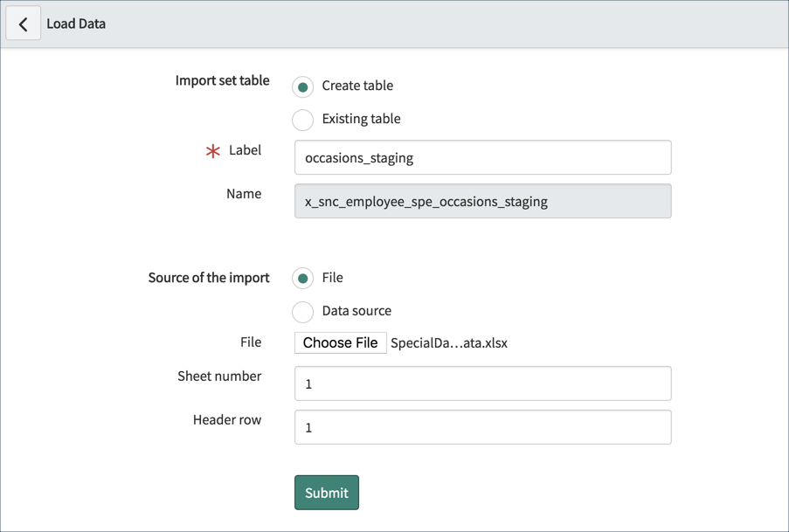Select the Create table radio button
Image resolution: width=789 pixels, height=532 pixels.
click(302, 86)
